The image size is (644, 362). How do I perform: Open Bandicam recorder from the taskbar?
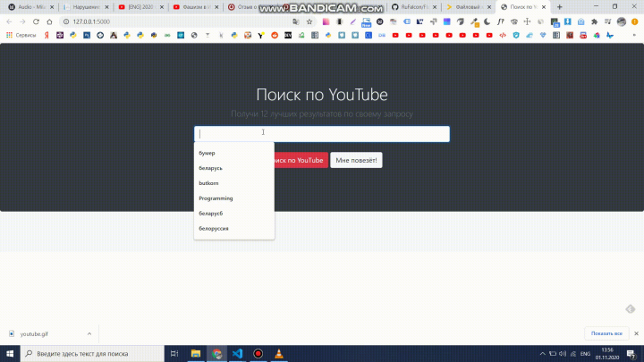(258, 353)
